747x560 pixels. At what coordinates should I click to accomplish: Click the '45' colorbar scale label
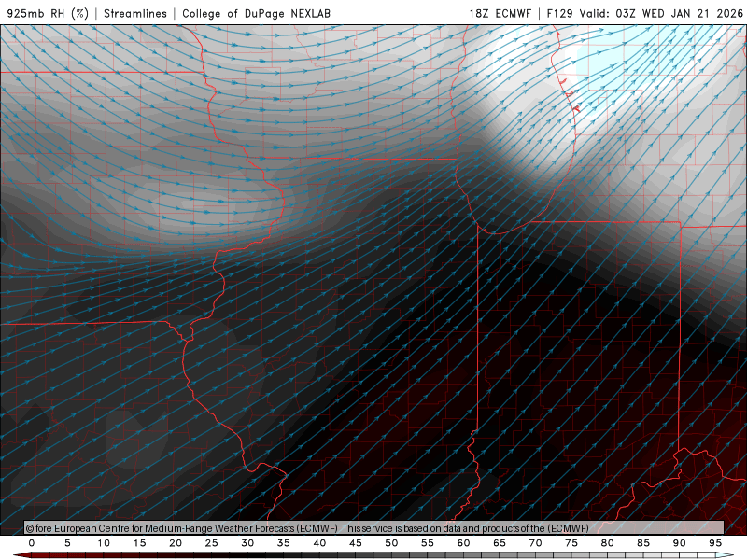[x=356, y=543]
